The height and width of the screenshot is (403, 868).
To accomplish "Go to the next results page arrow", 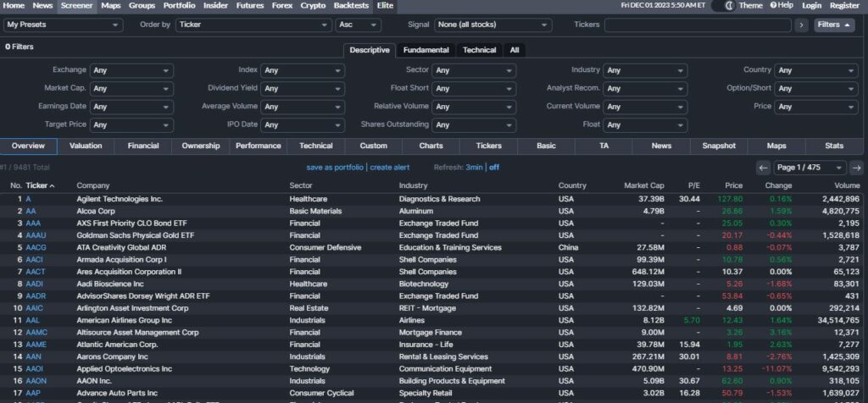I will point(856,168).
